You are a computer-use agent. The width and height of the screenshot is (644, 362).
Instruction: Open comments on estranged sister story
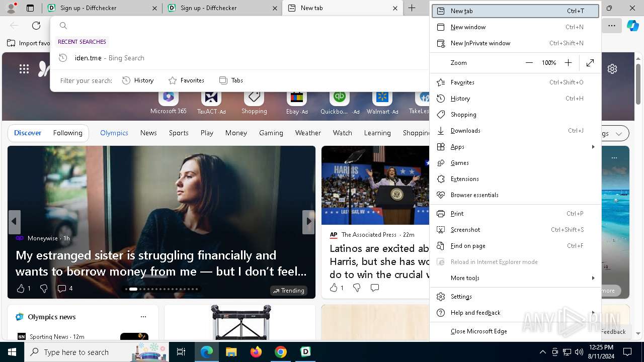pos(65,289)
